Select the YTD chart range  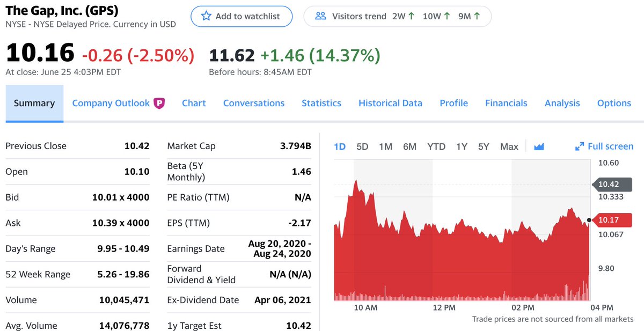click(436, 146)
